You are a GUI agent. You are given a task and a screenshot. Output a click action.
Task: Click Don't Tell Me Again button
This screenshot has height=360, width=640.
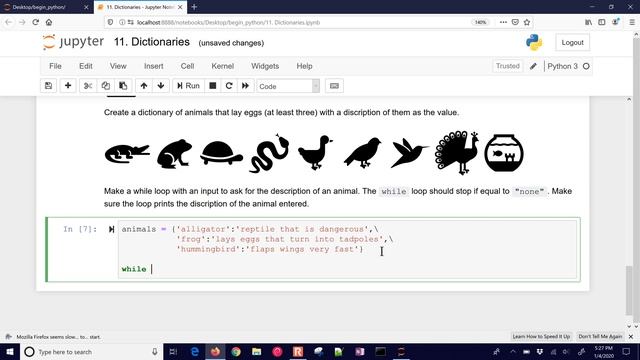click(x=600, y=336)
